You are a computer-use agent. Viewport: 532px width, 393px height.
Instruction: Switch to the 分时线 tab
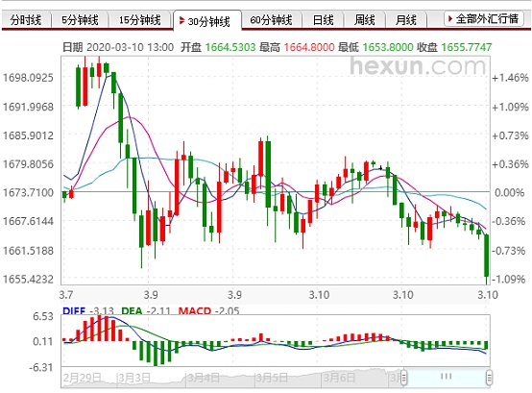(26, 19)
